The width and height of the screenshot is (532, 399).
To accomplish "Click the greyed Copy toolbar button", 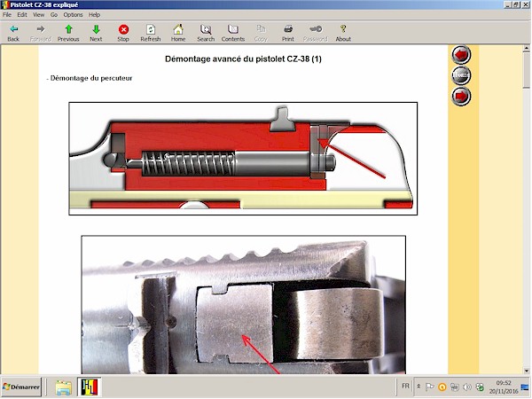I will click(261, 34).
